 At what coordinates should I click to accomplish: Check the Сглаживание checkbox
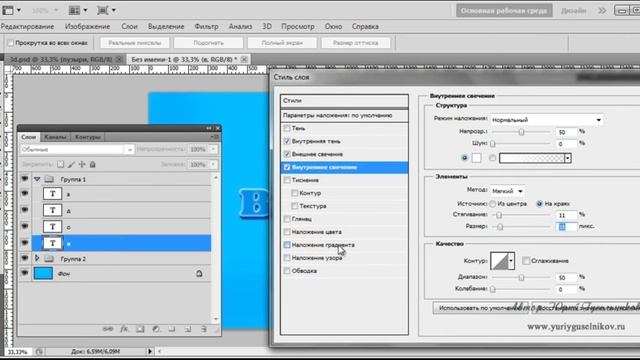point(526,260)
